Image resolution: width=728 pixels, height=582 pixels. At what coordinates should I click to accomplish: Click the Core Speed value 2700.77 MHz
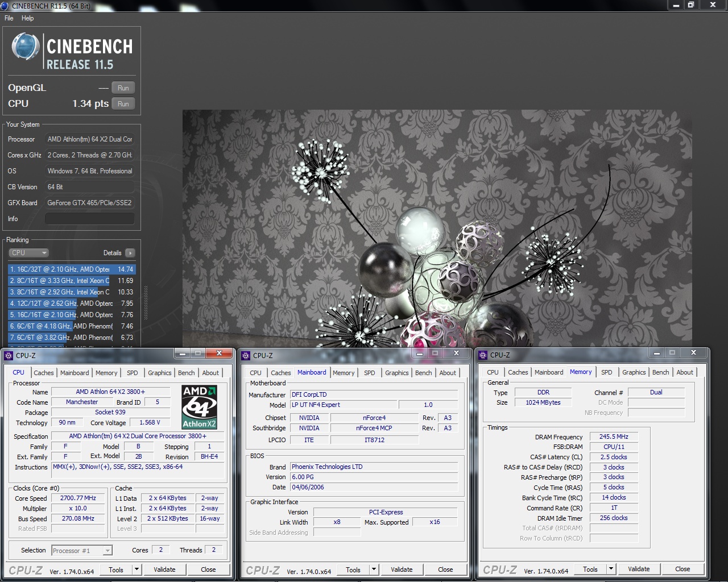click(x=78, y=498)
